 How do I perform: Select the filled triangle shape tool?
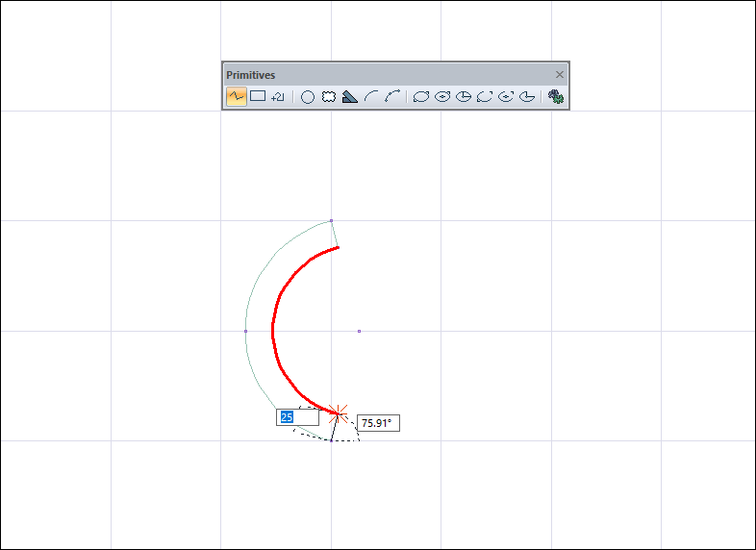350,96
